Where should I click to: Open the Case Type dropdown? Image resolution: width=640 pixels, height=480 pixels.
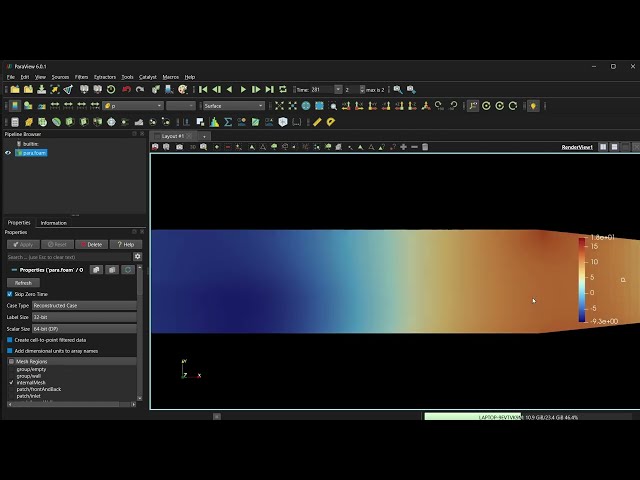(x=84, y=305)
